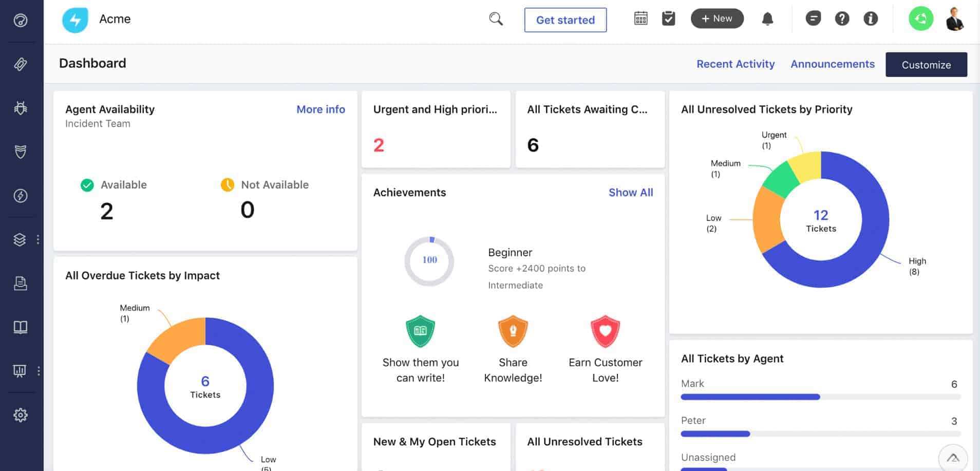Expand the Reports submenu dots
Screen dimensions: 980x471
pos(39,371)
